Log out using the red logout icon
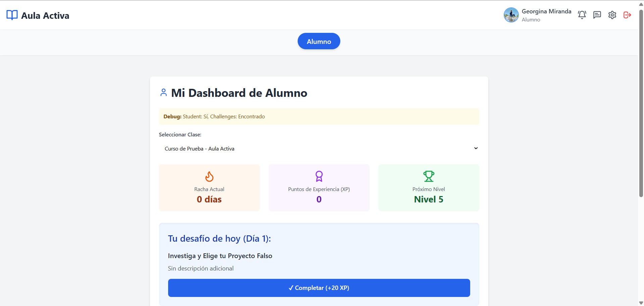The width and height of the screenshot is (644, 306). point(627,15)
